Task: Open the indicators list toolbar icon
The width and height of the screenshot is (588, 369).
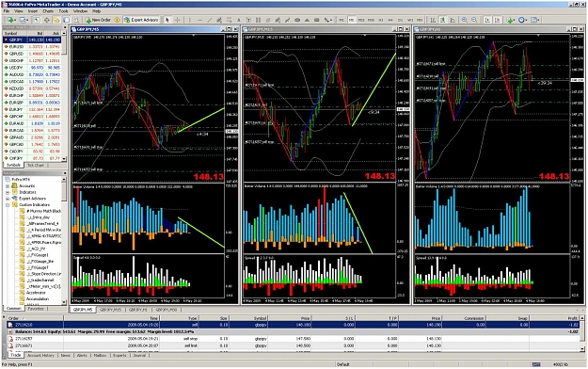Action: (510, 20)
